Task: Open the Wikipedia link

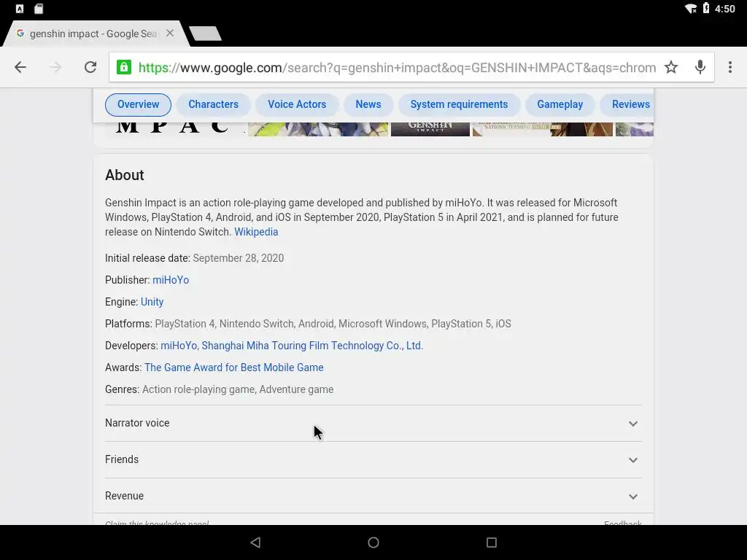Action: point(256,232)
